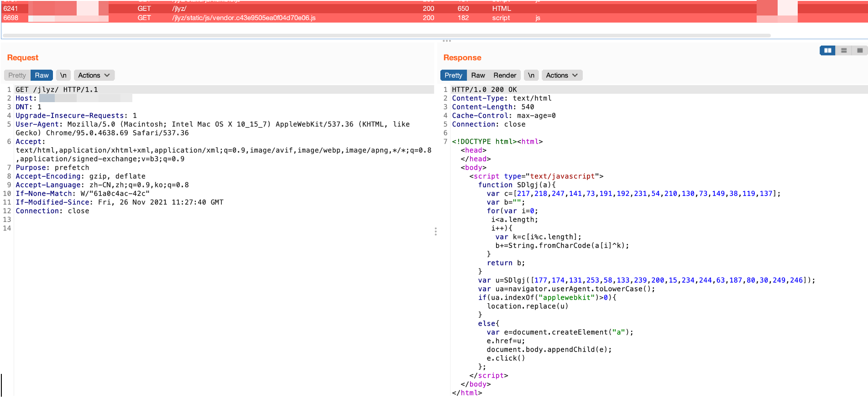Click the vendor.c43e9505ea0f04d70e06.js URL cell
This screenshot has width=868, height=404.
pyautogui.click(x=244, y=18)
